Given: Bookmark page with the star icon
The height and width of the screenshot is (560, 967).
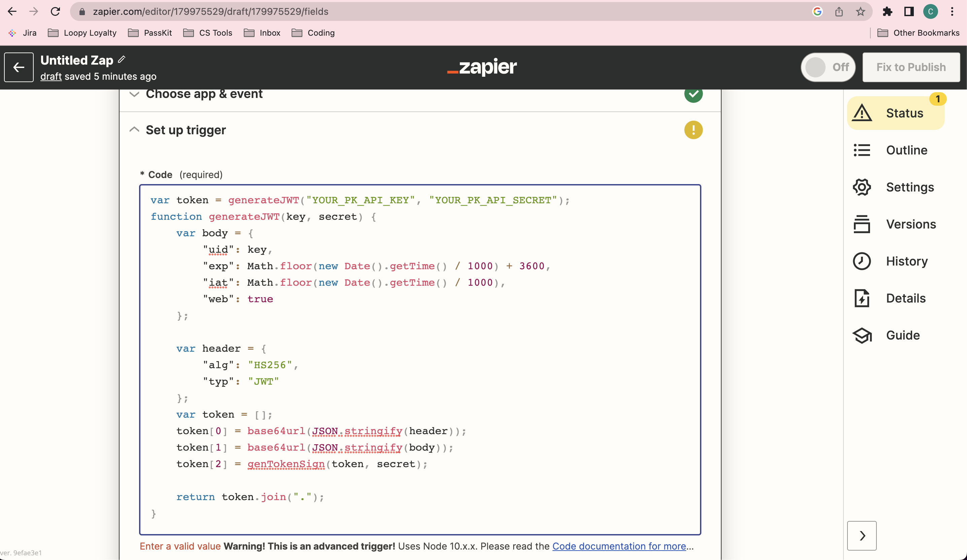Looking at the screenshot, I should tap(860, 11).
